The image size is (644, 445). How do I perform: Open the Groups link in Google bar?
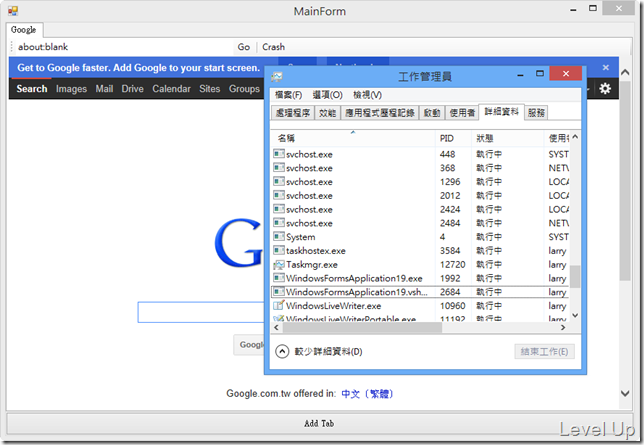[244, 89]
